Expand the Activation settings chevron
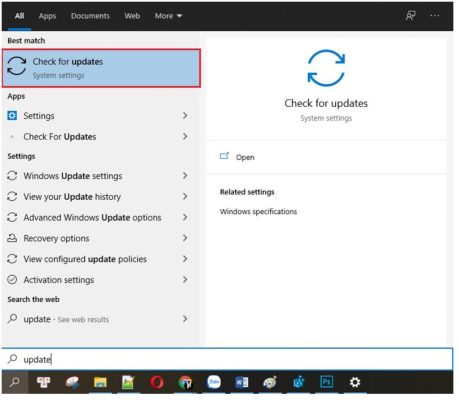The height and width of the screenshot is (400, 459). (x=185, y=279)
